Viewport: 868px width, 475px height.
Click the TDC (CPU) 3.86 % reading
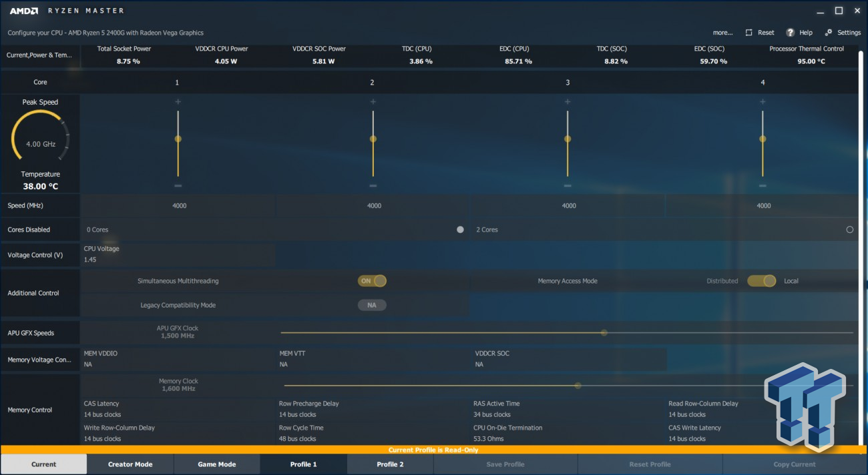coord(421,61)
